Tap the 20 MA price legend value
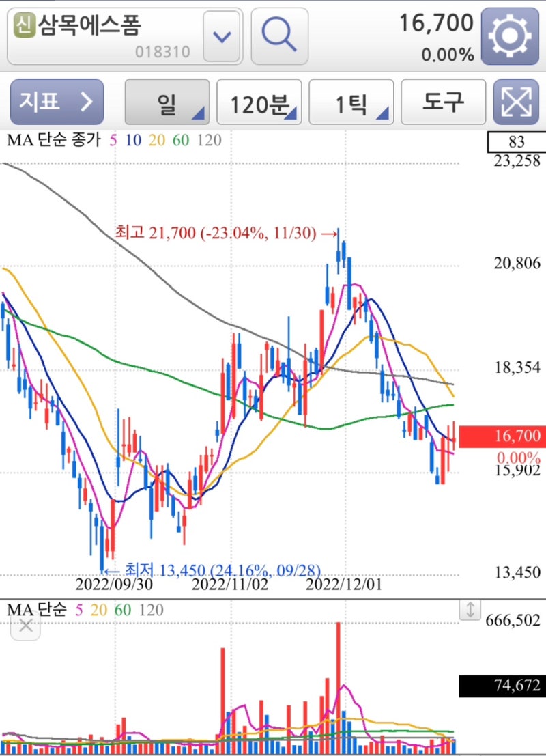 pyautogui.click(x=156, y=140)
